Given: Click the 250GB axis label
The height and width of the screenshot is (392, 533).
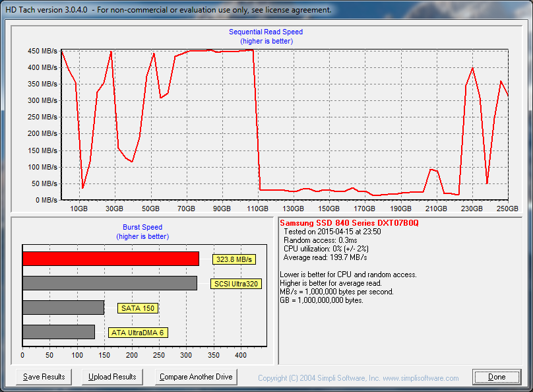Looking at the screenshot, I should click(507, 209).
